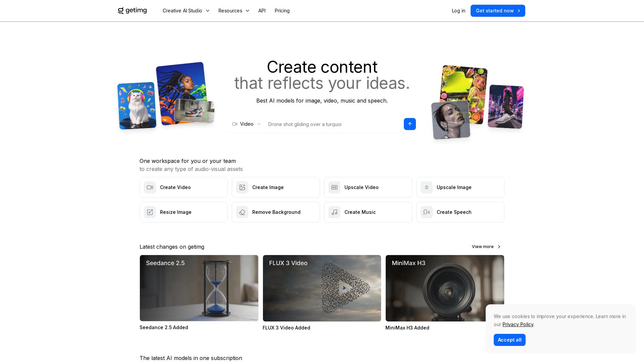Click the Create Image picture icon

pos(242,187)
